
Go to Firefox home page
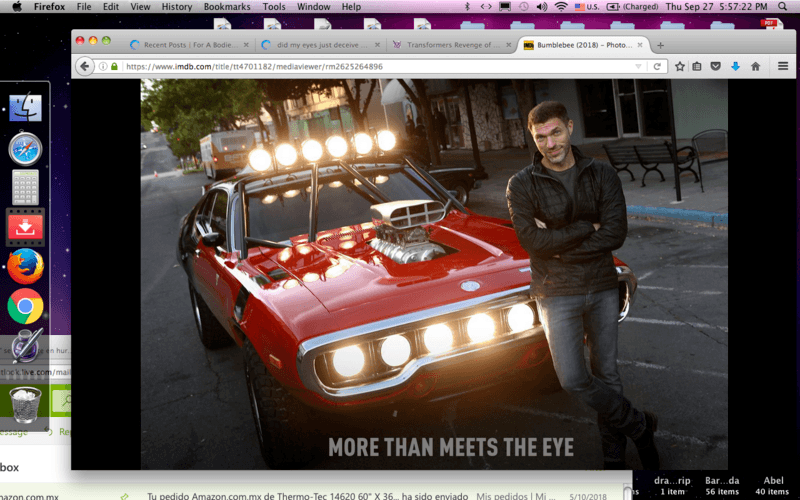click(756, 66)
